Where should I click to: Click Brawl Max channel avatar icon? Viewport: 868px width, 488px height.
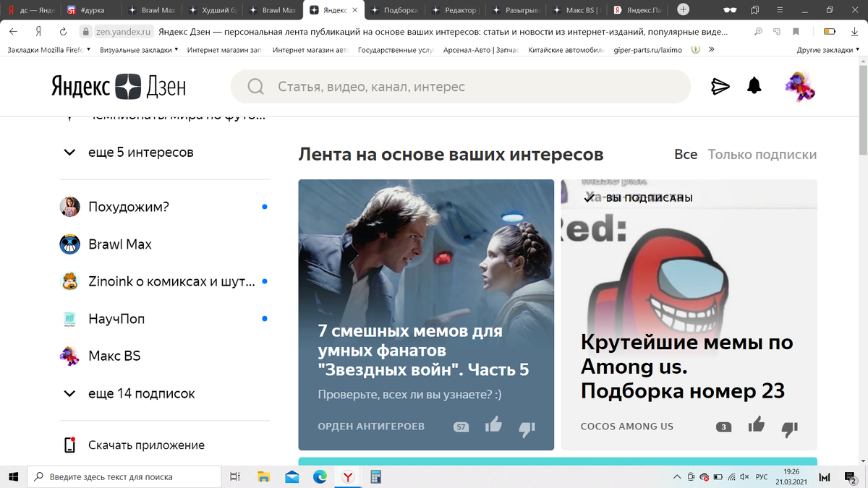click(69, 244)
